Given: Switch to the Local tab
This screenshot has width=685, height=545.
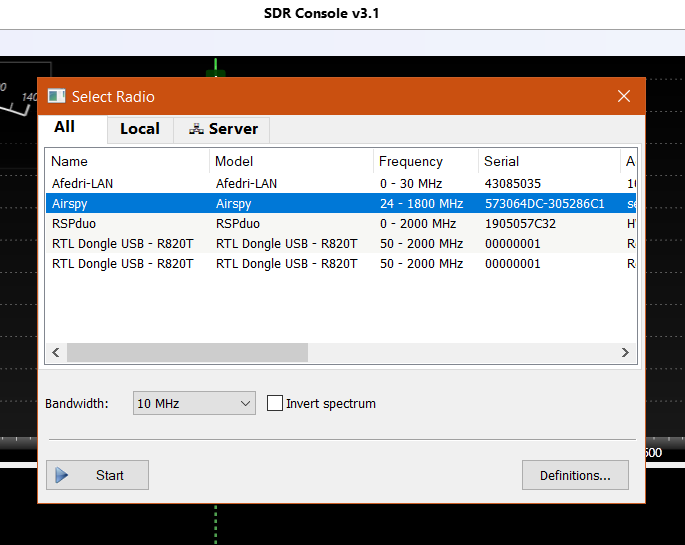Looking at the screenshot, I should coord(139,129).
